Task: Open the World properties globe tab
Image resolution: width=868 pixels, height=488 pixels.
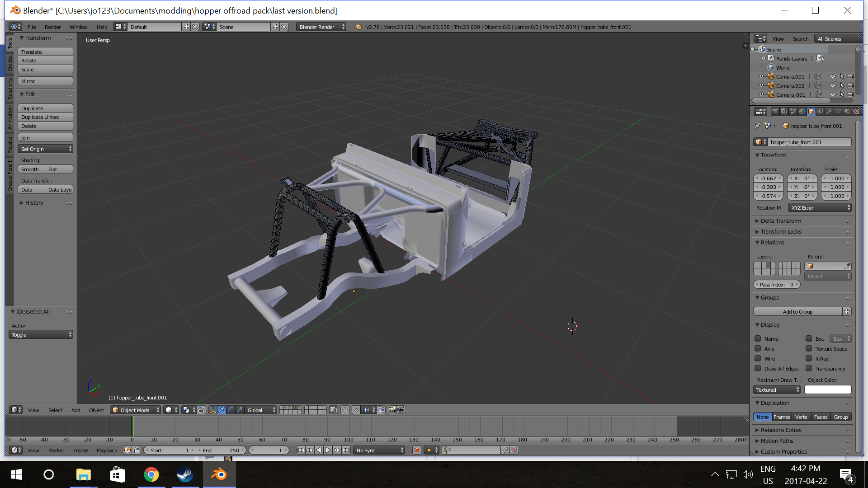Action: 802,112
